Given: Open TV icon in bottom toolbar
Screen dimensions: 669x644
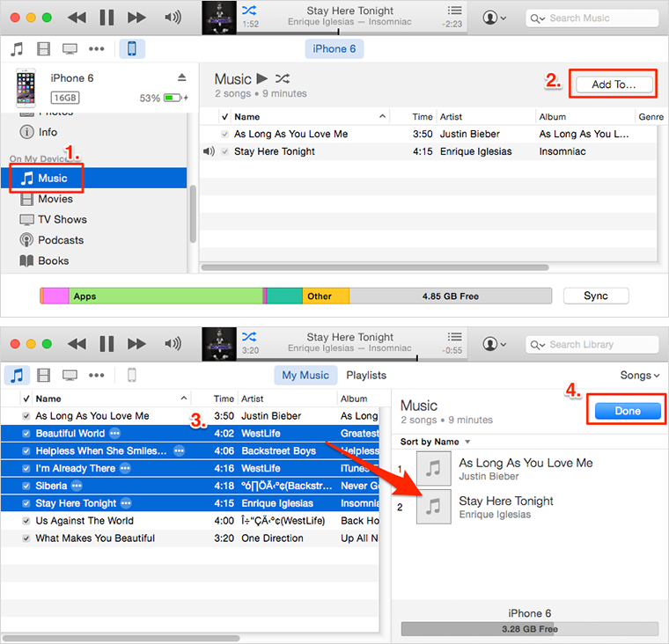Looking at the screenshot, I should pyautogui.click(x=70, y=376).
